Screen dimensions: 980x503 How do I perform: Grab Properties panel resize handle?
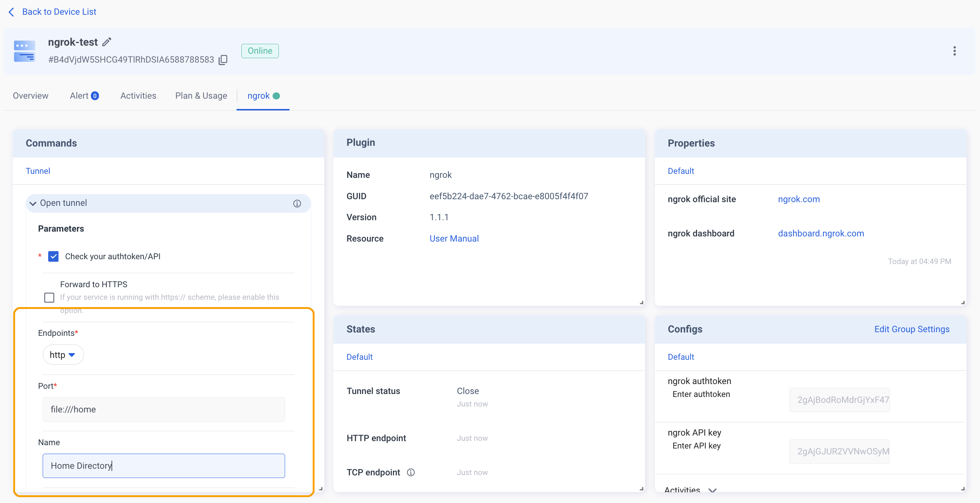962,302
